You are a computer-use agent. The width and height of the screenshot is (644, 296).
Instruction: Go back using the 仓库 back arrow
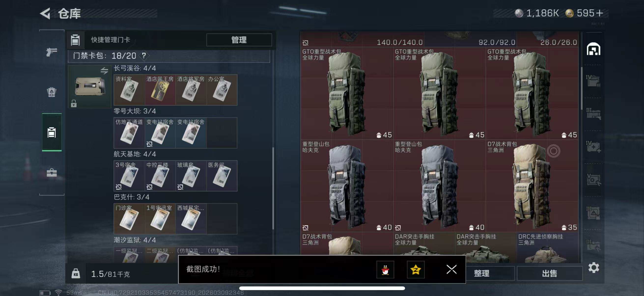(45, 13)
